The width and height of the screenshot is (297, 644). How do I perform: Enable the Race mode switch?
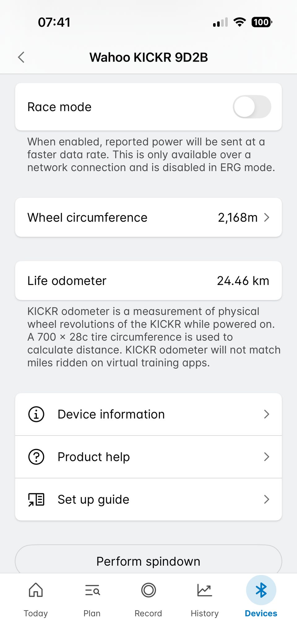252,107
